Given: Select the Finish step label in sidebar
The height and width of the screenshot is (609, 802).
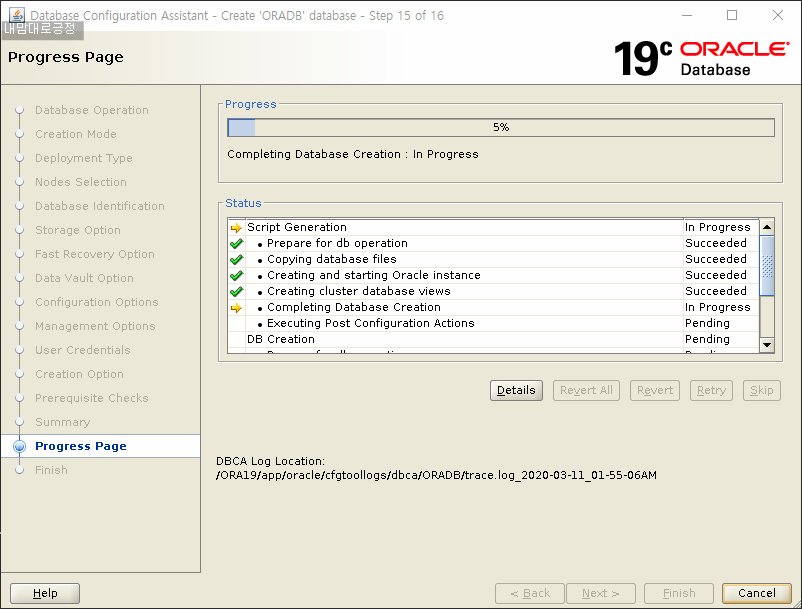Looking at the screenshot, I should (51, 470).
